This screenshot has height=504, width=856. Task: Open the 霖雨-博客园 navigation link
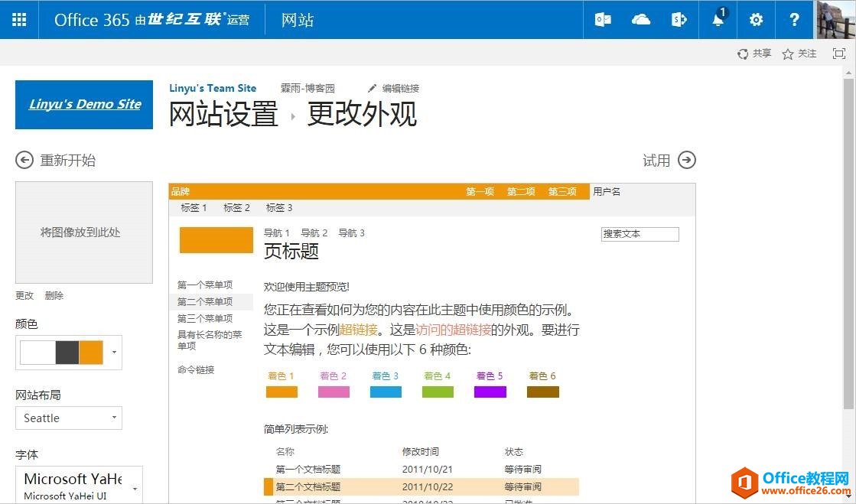coord(308,89)
